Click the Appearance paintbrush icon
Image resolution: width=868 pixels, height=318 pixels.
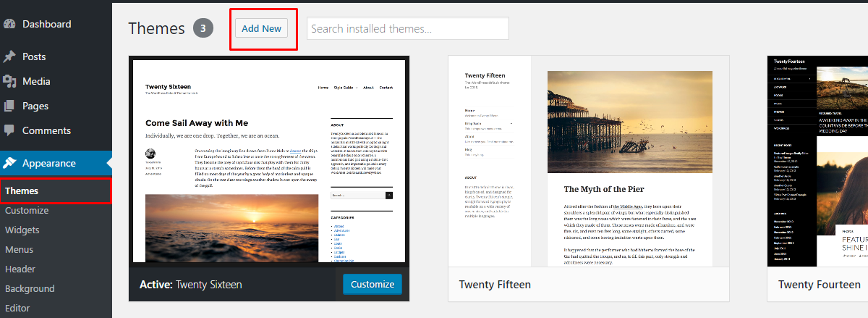tap(9, 163)
